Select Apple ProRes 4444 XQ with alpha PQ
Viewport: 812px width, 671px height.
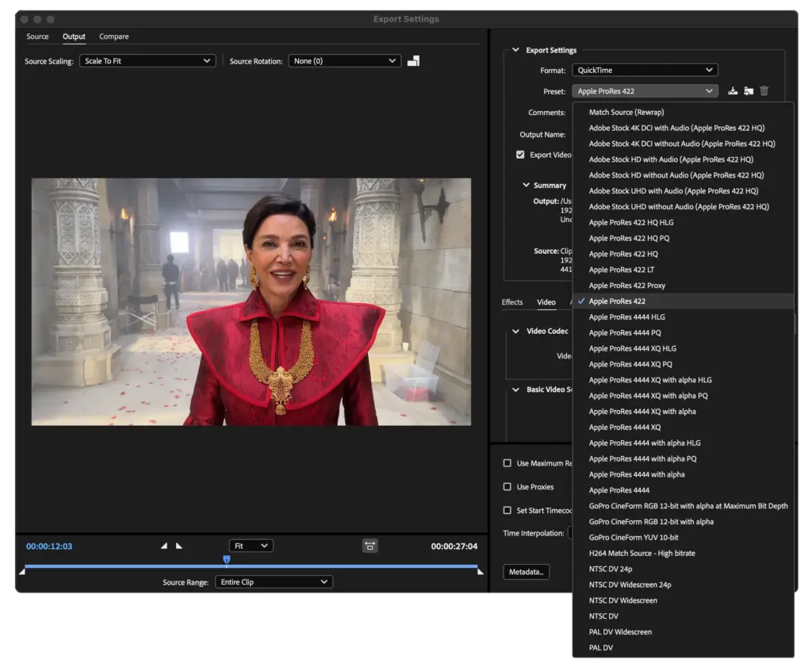[x=683, y=396]
